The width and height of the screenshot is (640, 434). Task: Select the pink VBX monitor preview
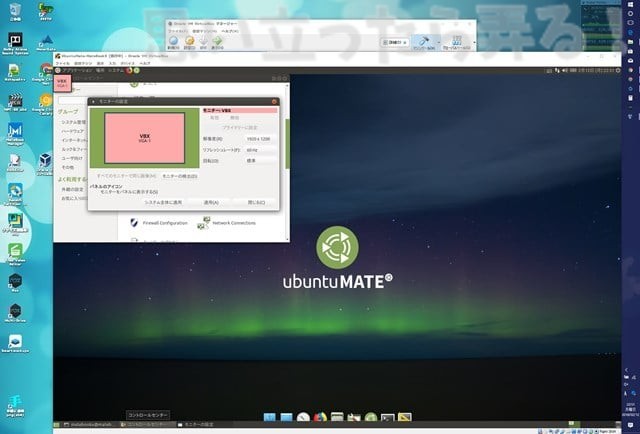coord(144,136)
